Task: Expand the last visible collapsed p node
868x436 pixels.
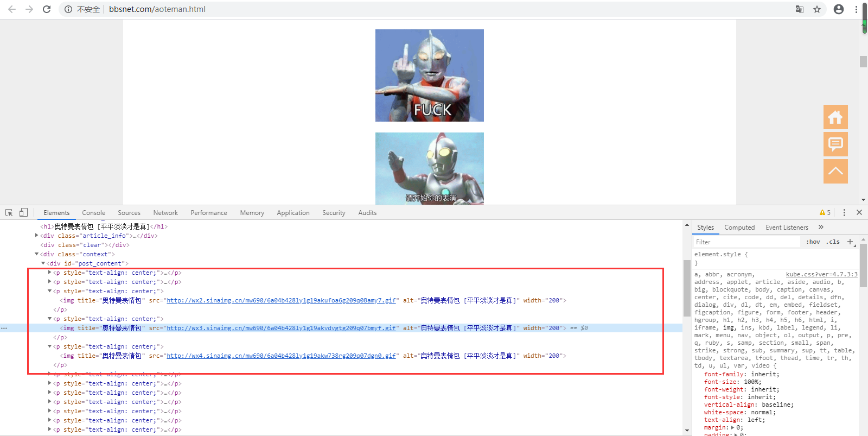Action: pyautogui.click(x=50, y=429)
